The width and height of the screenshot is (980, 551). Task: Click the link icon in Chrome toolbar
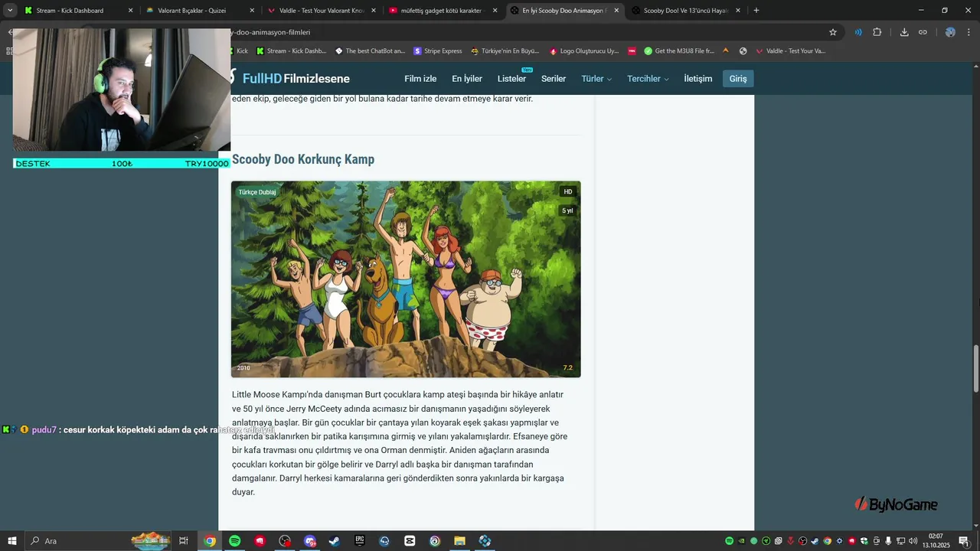point(923,32)
